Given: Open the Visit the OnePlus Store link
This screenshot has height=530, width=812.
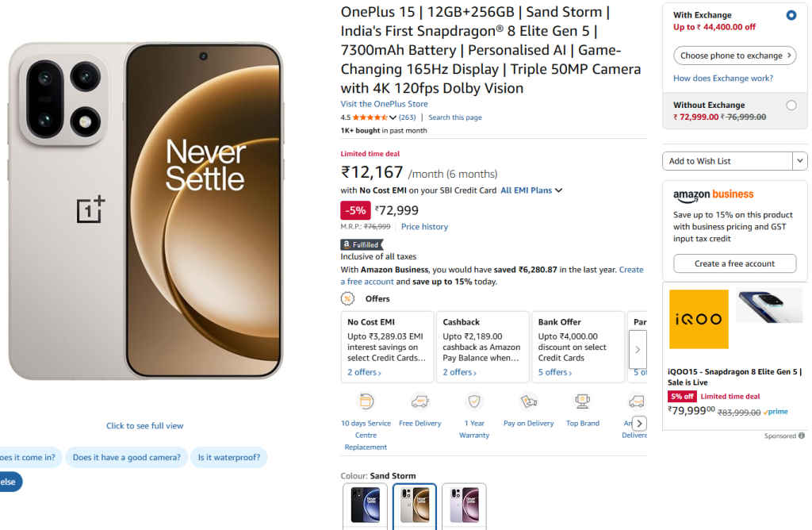Looking at the screenshot, I should point(384,103).
